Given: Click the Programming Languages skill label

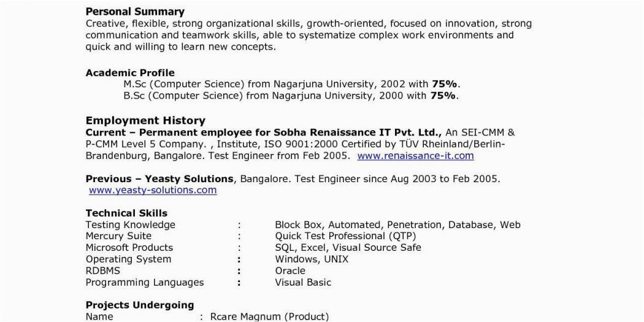Looking at the screenshot, I should coord(145,282).
